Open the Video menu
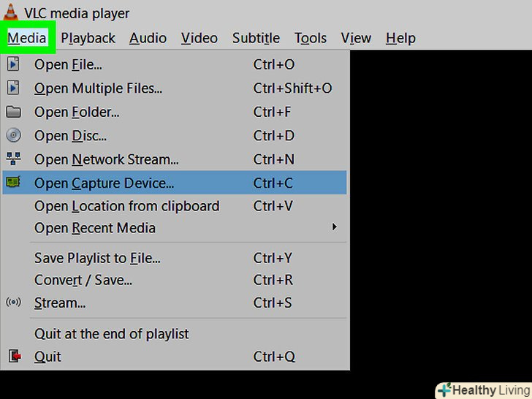532x399 pixels. click(x=199, y=38)
